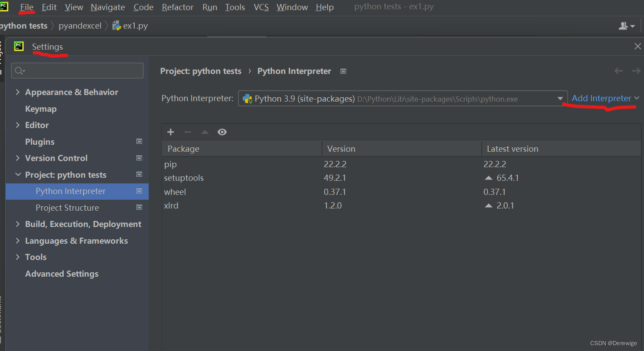Click the Settings search input field
Viewport: 644px width, 351px height.
[77, 71]
